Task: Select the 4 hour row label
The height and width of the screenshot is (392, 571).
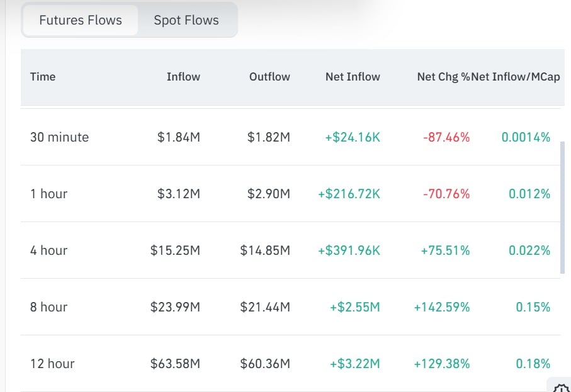Action: (x=49, y=250)
